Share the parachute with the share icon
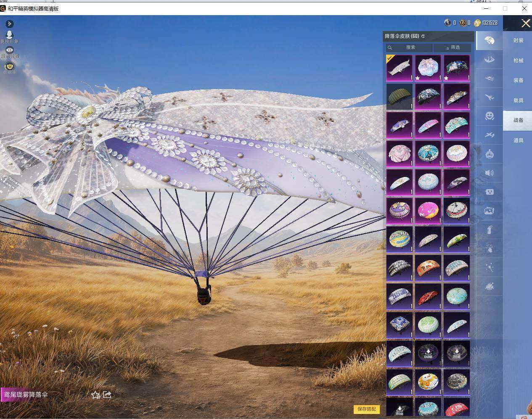Viewport: 532px width, 419px height. click(107, 395)
